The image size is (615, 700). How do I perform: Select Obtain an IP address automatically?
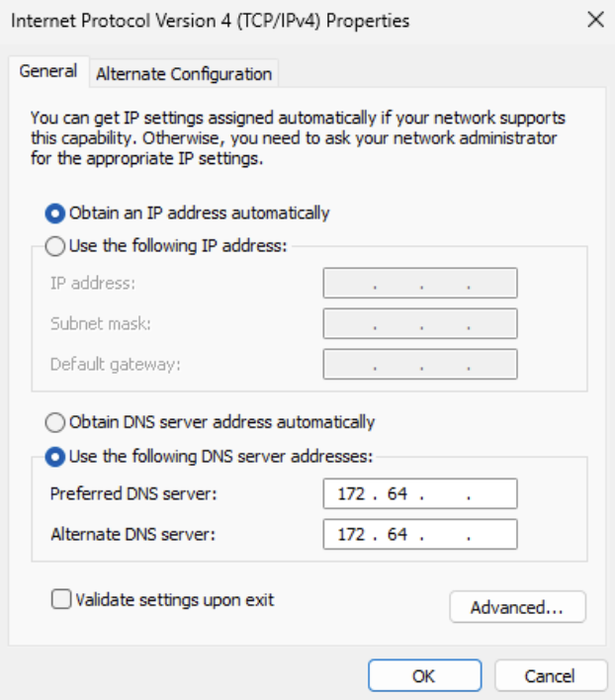click(x=56, y=213)
